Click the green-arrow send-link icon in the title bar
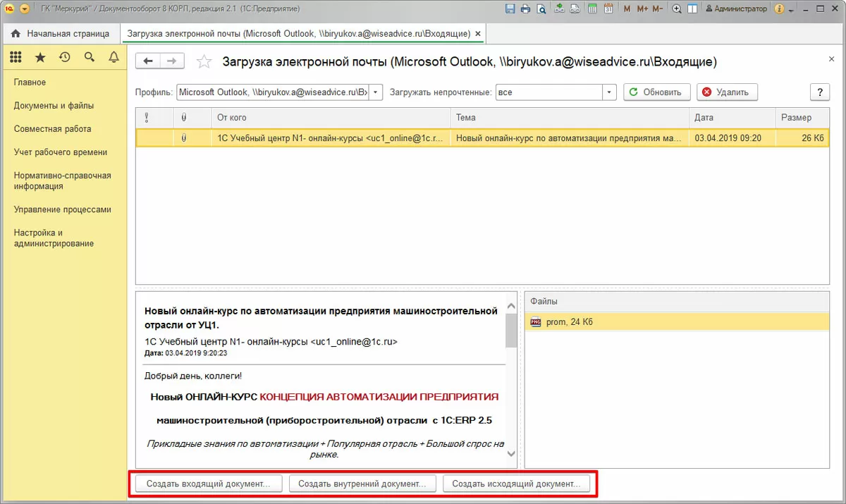The image size is (846, 504). 560,9
